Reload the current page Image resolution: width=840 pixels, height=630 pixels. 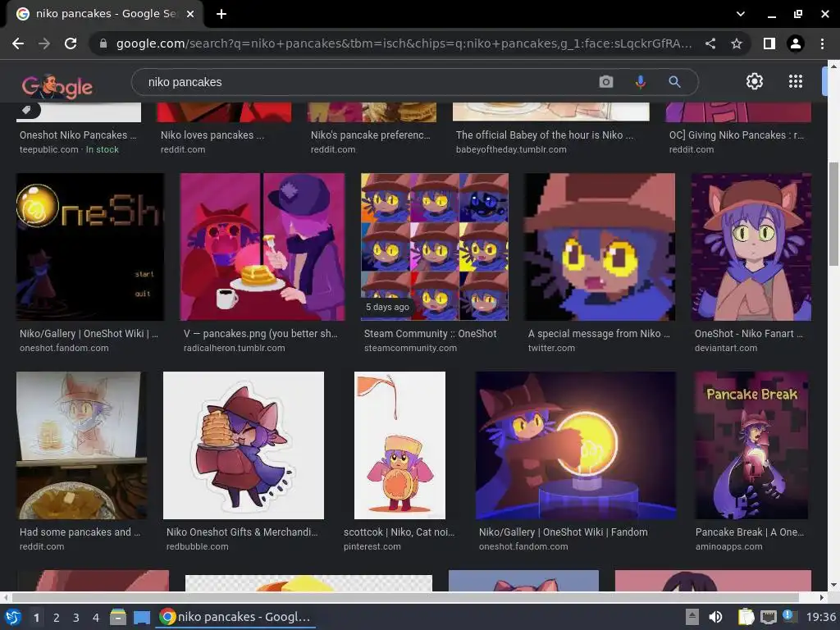(x=71, y=43)
